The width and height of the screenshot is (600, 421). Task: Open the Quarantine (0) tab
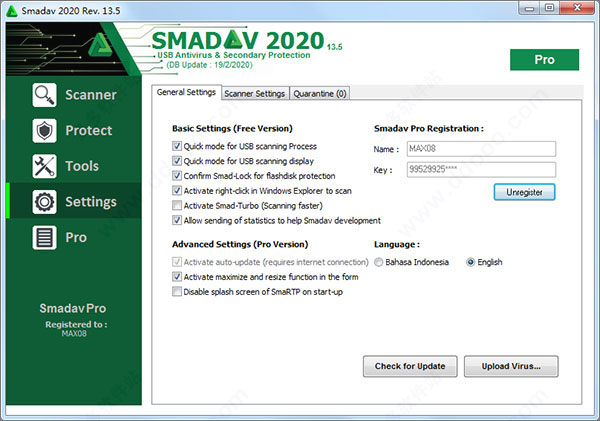[x=320, y=94]
